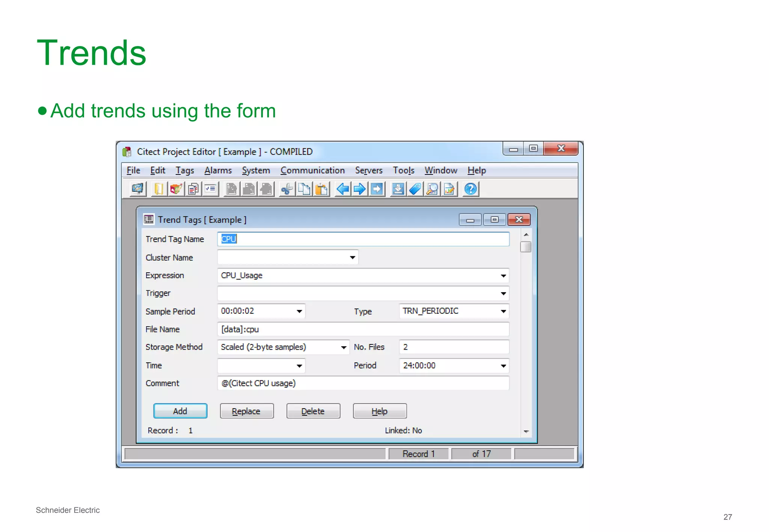
Task: Open the Sample Period dropdown
Action: click(299, 311)
